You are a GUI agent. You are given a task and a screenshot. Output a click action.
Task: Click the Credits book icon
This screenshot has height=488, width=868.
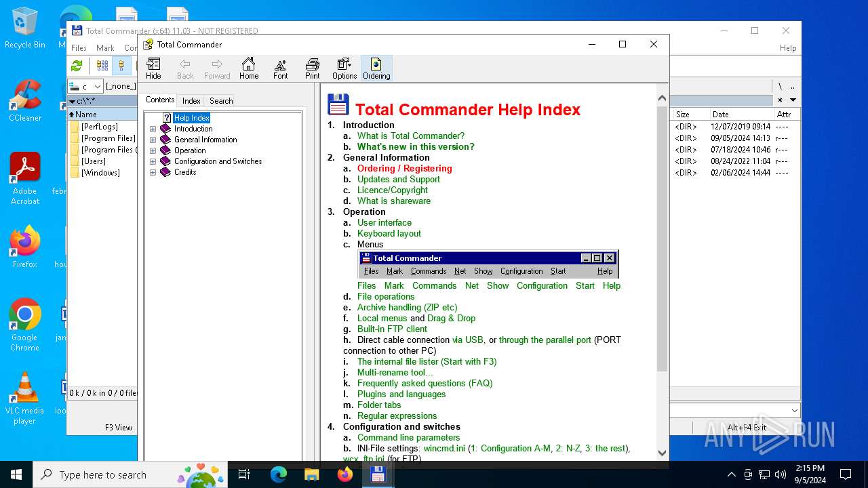165,172
